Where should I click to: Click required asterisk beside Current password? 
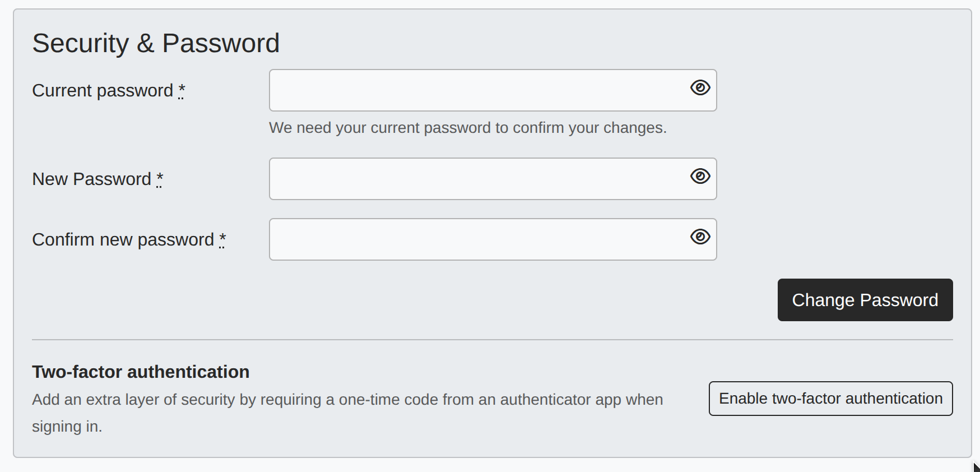pos(182,90)
